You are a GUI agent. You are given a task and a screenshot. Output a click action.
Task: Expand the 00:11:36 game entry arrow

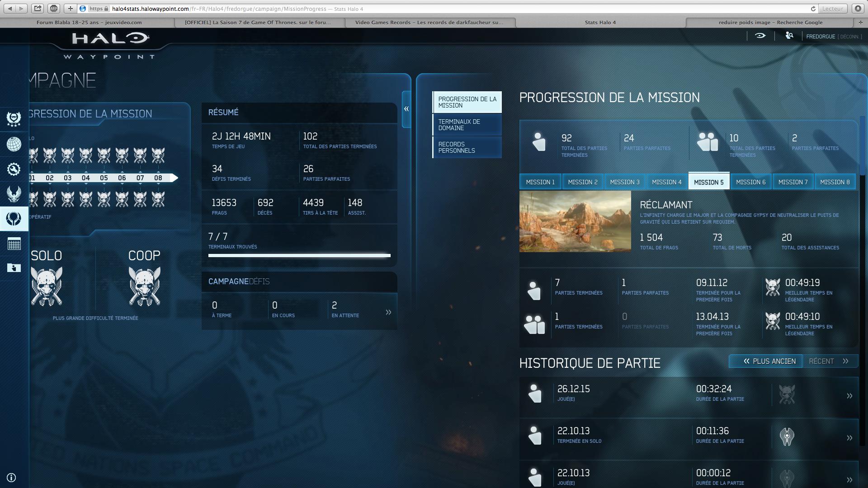click(849, 438)
